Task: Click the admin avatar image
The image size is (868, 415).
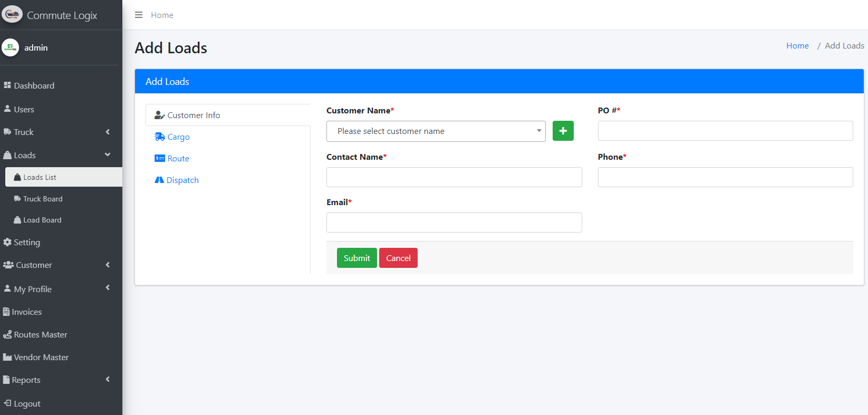Action: coord(11,47)
